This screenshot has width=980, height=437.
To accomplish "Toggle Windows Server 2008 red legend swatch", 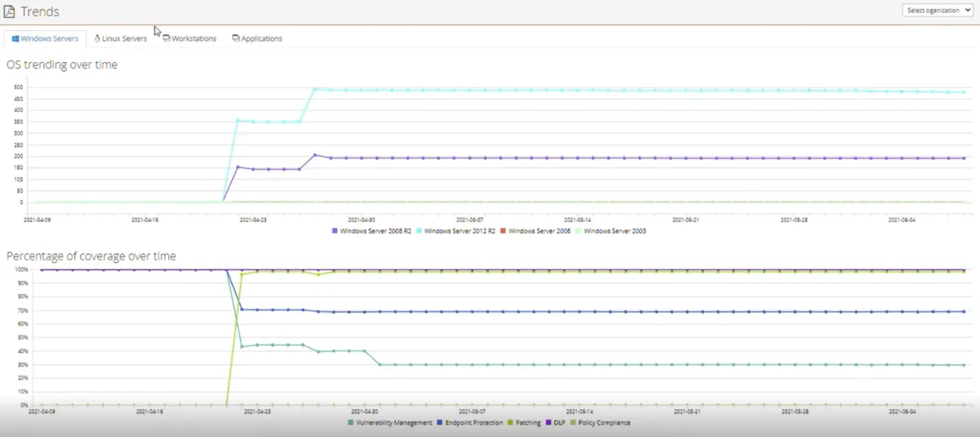I will 503,231.
